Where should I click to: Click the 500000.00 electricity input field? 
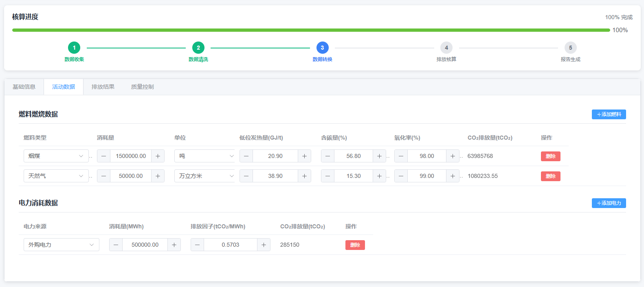[145, 245]
